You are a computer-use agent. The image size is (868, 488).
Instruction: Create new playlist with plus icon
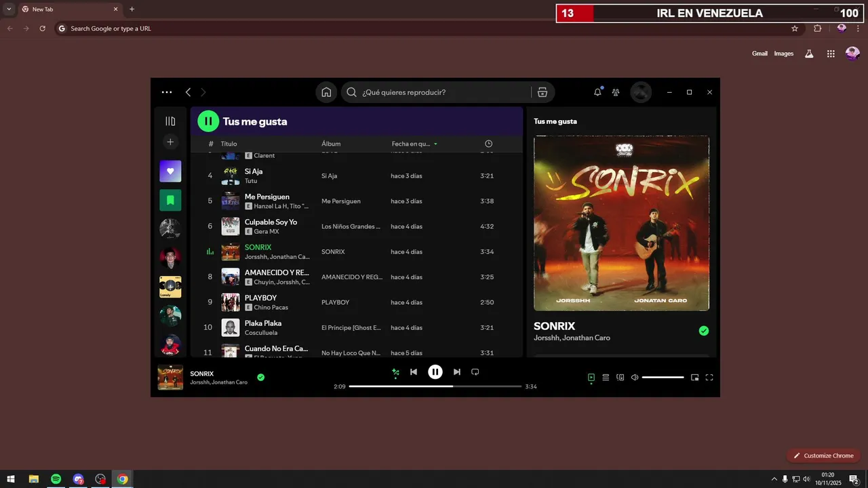click(170, 142)
